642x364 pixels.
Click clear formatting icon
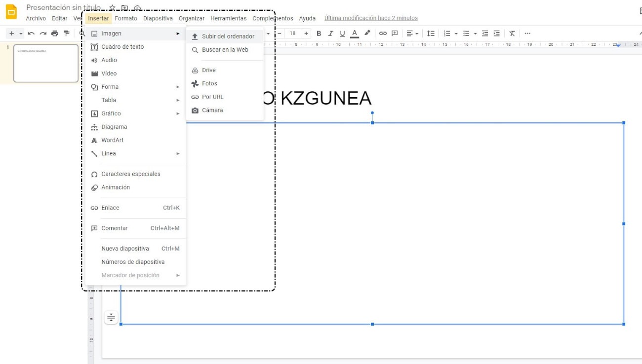(512, 34)
